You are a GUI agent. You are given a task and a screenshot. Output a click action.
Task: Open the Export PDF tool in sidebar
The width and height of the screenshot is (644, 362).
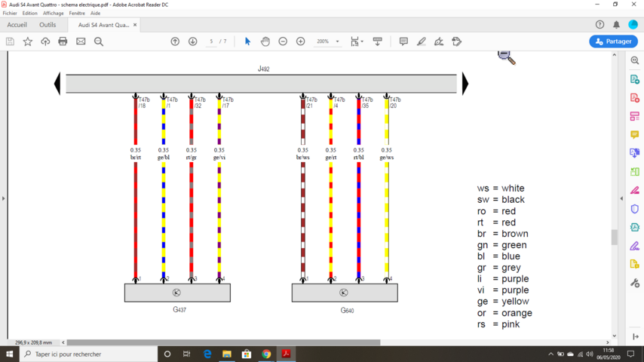(635, 79)
